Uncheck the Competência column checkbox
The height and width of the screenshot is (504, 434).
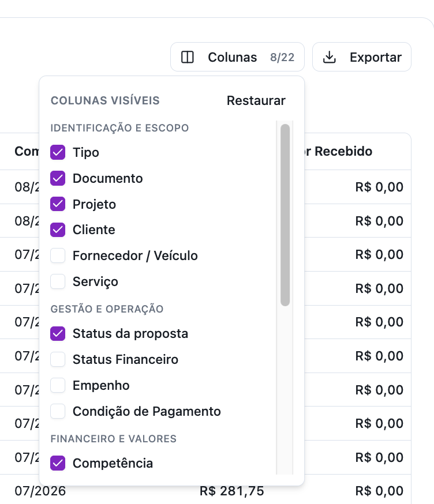[58, 463]
